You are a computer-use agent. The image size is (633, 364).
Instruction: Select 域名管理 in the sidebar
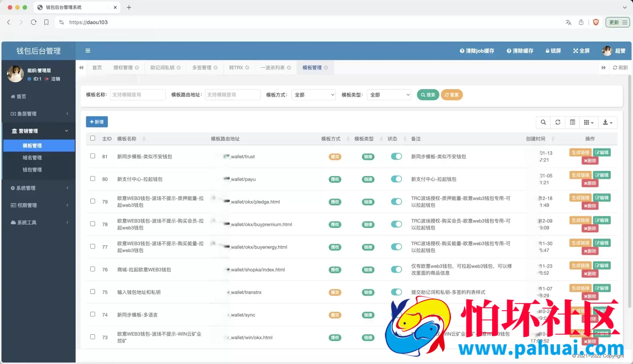tap(32, 157)
